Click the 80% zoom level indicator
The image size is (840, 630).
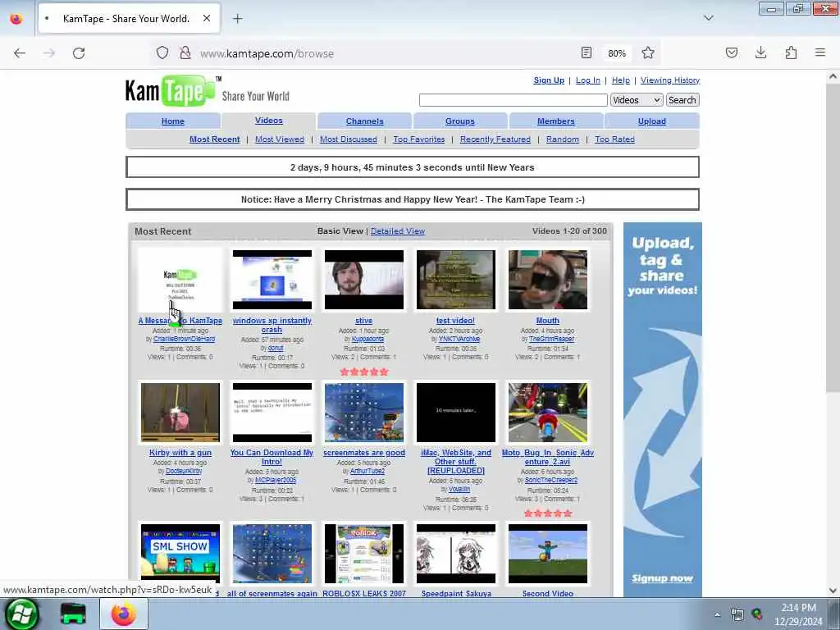(617, 53)
